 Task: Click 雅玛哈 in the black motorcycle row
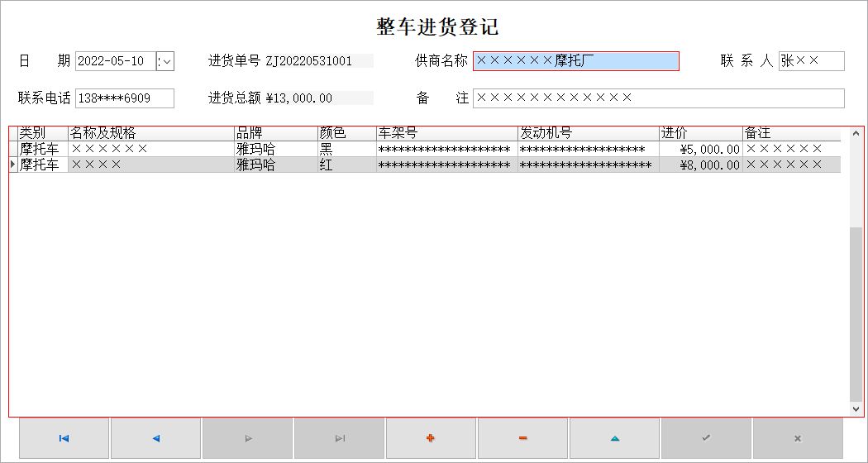point(276,149)
